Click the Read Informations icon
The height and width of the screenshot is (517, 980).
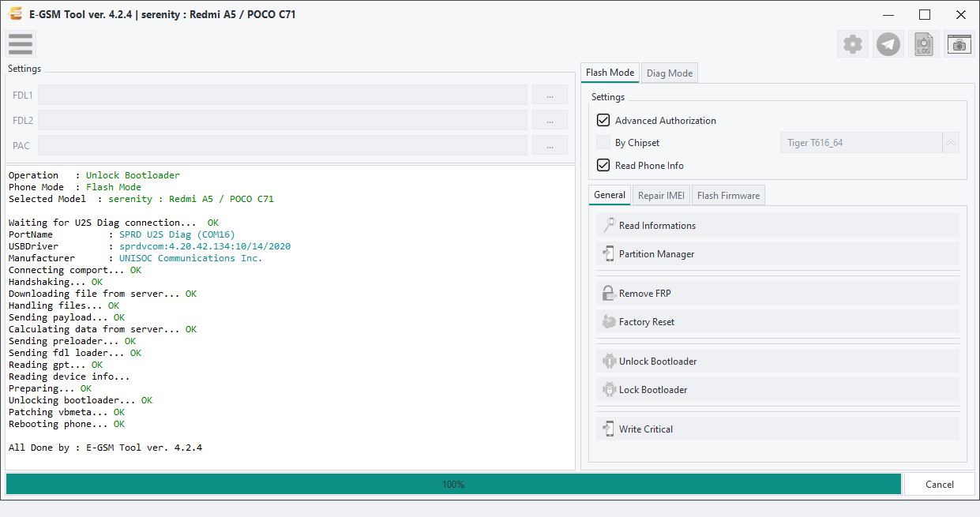pos(608,225)
